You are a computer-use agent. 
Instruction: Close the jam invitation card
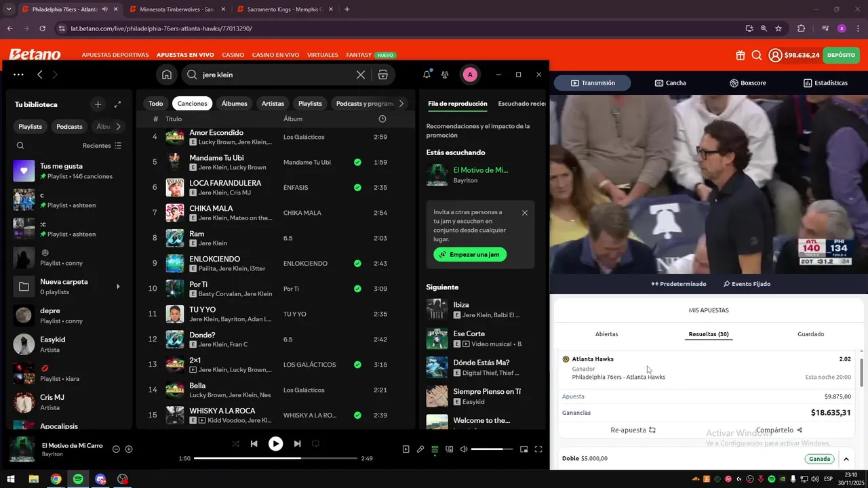pyautogui.click(x=525, y=213)
